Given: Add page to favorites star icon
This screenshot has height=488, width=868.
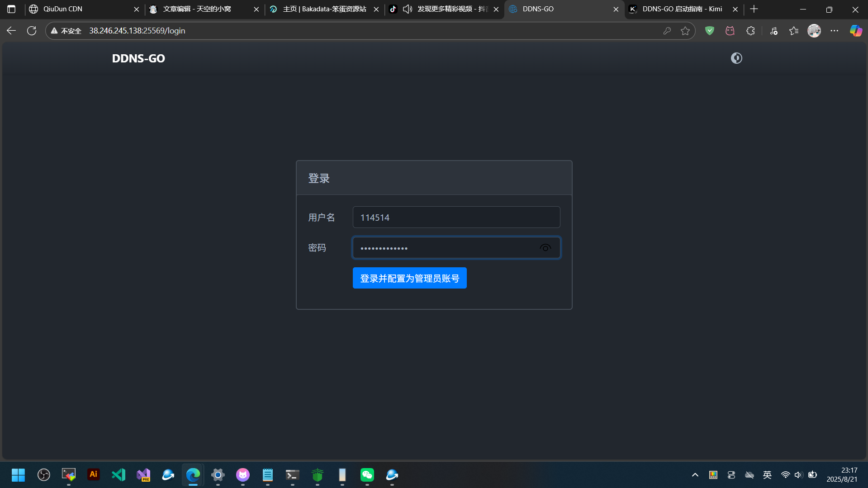Looking at the screenshot, I should (x=685, y=31).
